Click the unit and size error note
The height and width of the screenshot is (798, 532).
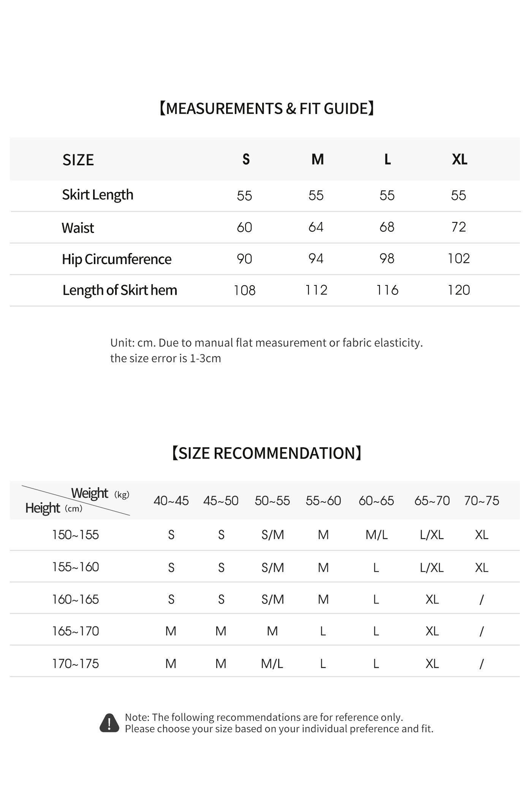coord(266,350)
